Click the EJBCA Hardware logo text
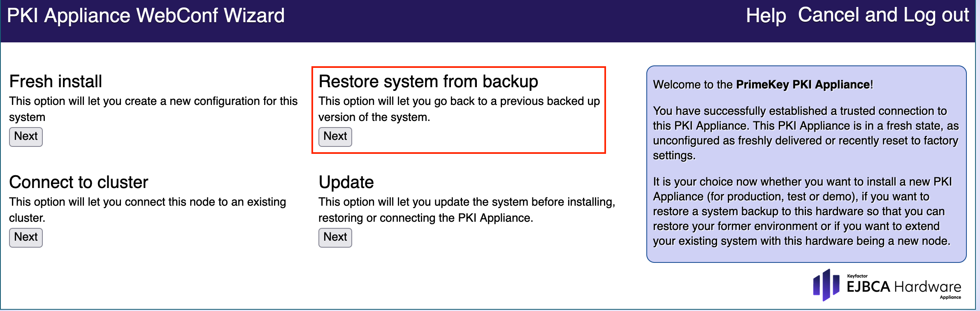This screenshot has width=980, height=311. pyautogui.click(x=903, y=287)
